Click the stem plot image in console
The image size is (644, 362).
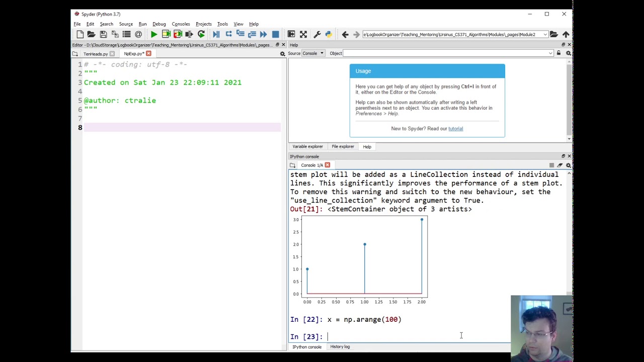[x=359, y=261]
